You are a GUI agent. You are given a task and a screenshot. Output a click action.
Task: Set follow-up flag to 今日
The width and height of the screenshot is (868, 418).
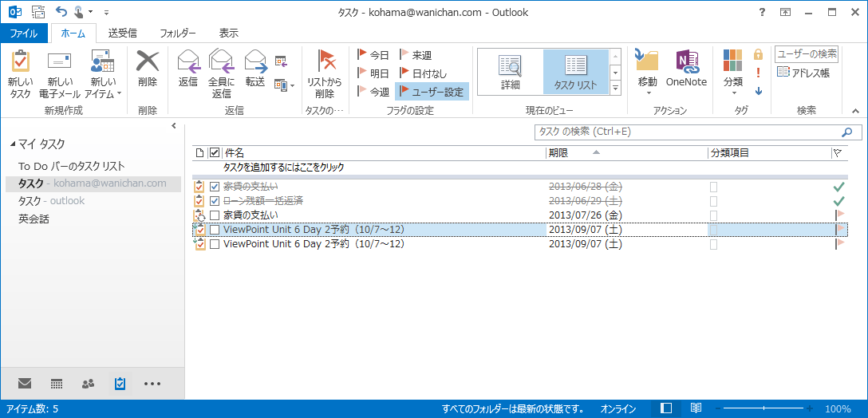(x=373, y=55)
